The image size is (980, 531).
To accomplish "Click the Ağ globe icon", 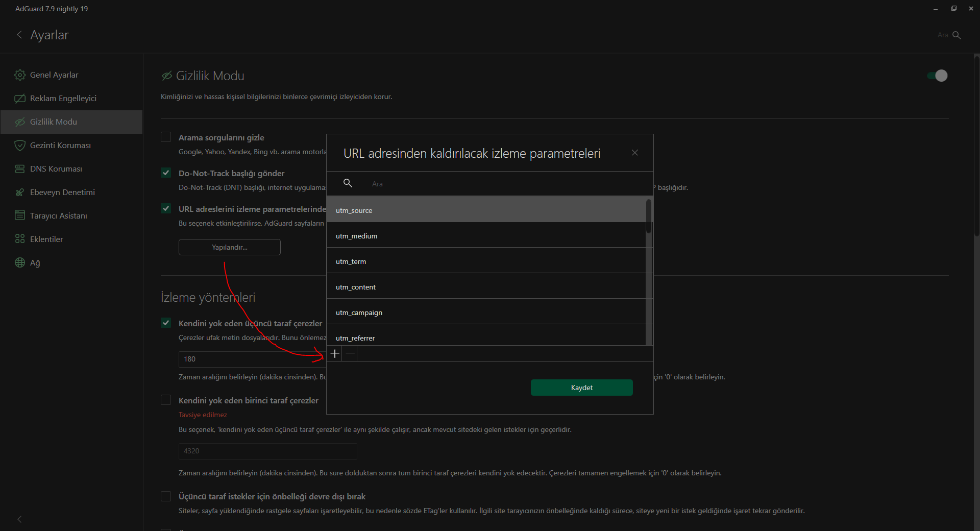I will pyautogui.click(x=20, y=262).
